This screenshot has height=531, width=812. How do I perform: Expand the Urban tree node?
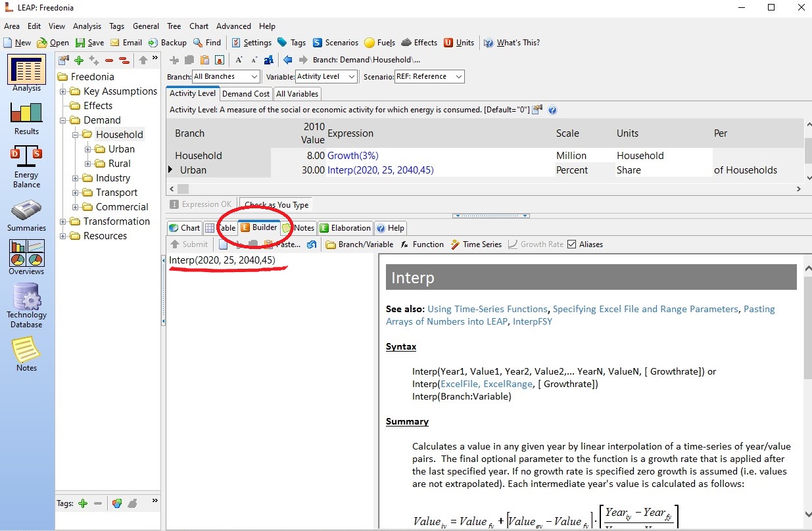[88, 149]
